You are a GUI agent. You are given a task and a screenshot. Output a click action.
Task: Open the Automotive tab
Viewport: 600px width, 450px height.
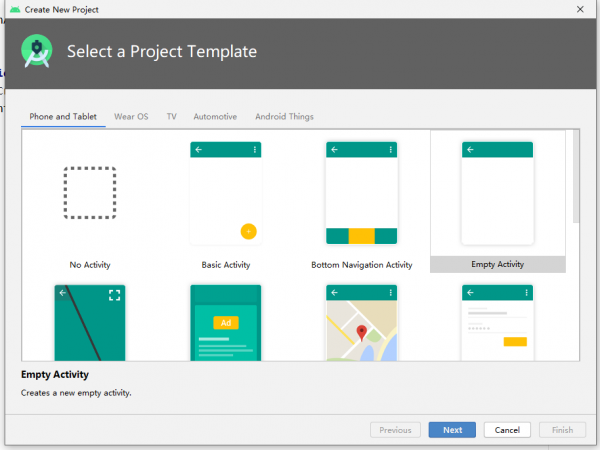click(215, 117)
